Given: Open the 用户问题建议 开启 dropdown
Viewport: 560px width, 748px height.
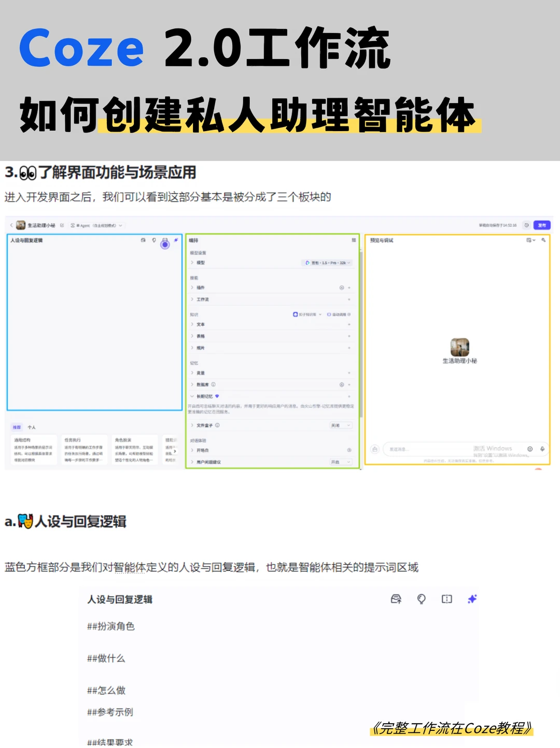Looking at the screenshot, I should [x=341, y=462].
